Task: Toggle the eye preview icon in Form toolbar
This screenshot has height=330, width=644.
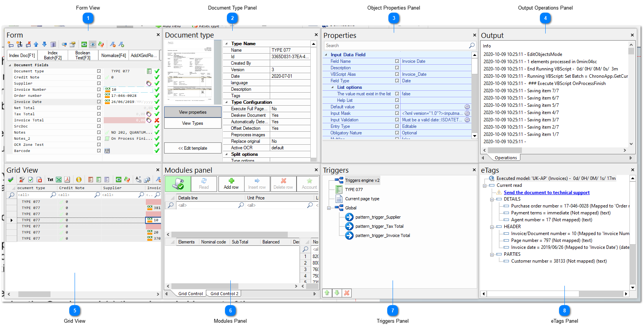Action: pos(93,45)
